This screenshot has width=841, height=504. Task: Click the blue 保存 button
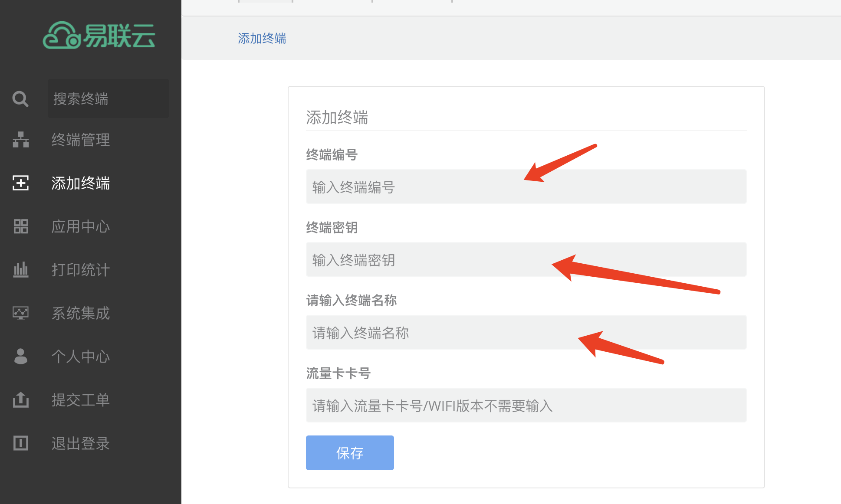click(350, 453)
